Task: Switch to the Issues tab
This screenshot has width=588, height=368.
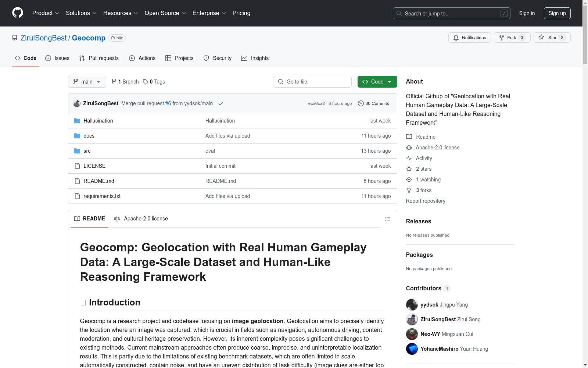Action: coord(57,58)
